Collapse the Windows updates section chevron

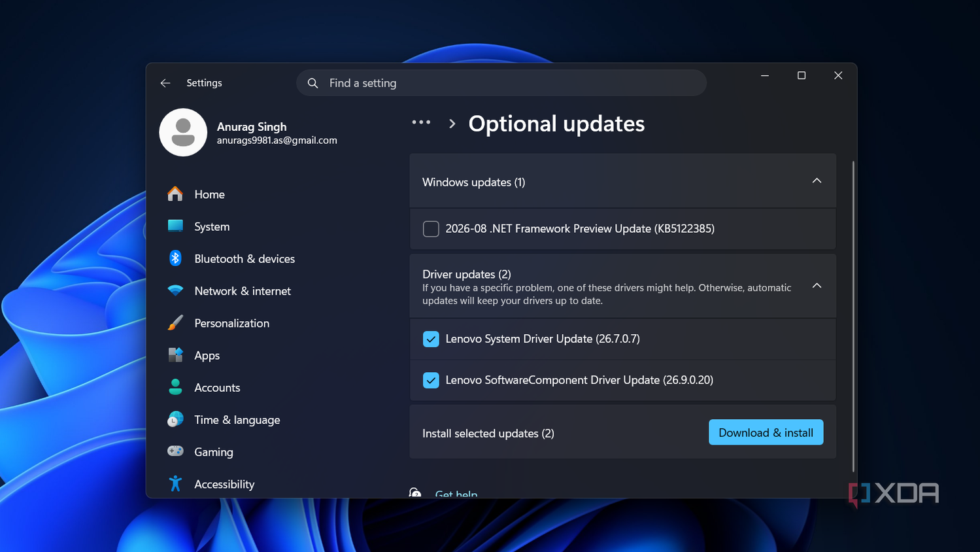click(817, 181)
